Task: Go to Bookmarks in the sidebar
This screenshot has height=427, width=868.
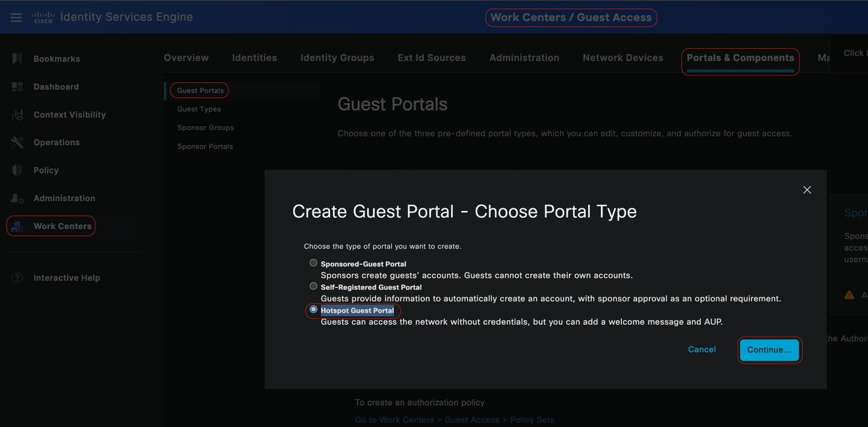Action: pos(57,59)
